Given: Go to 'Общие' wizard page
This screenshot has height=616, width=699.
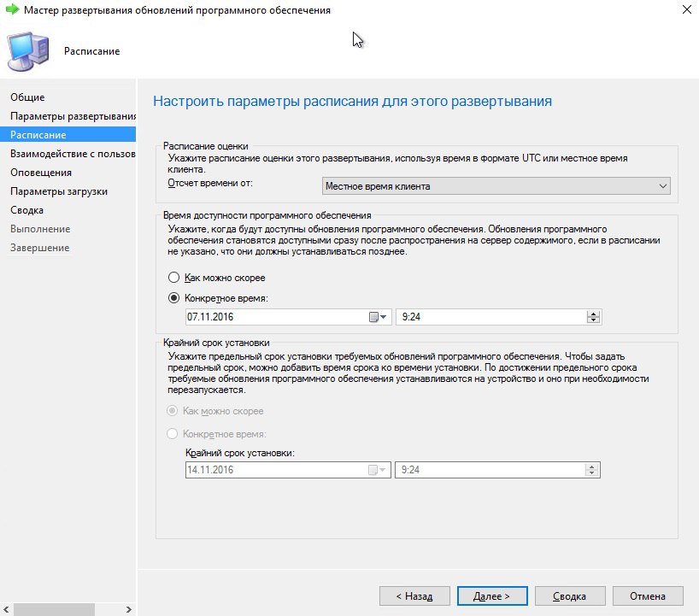Looking at the screenshot, I should click(x=27, y=97).
